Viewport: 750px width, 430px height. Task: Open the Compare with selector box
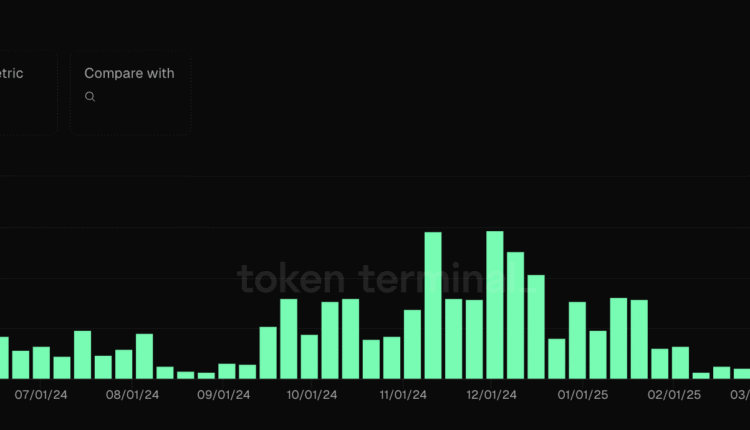click(129, 93)
